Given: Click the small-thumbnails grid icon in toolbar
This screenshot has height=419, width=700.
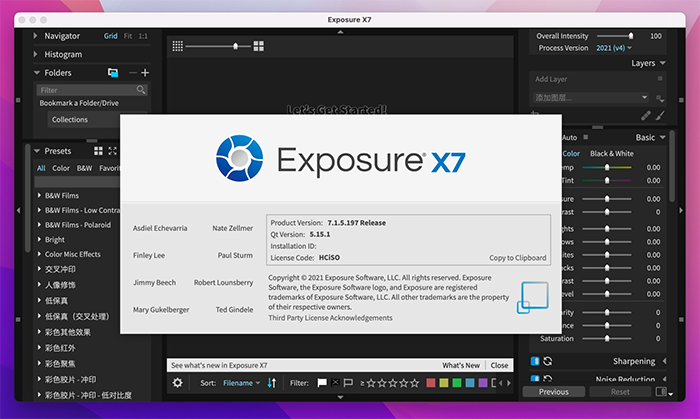Looking at the screenshot, I should click(x=178, y=46).
